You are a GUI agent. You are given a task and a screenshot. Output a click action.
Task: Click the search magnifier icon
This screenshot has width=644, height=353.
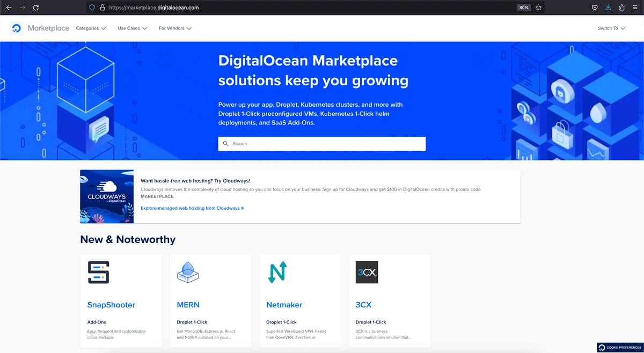(x=226, y=143)
